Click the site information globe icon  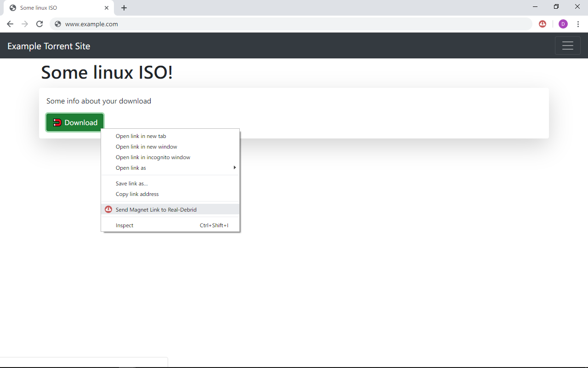point(57,24)
